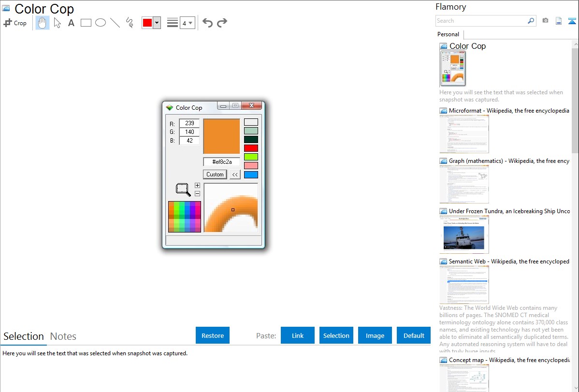Viewport: 579px width, 392px height.
Task: Click the Restore button
Action: point(213,335)
